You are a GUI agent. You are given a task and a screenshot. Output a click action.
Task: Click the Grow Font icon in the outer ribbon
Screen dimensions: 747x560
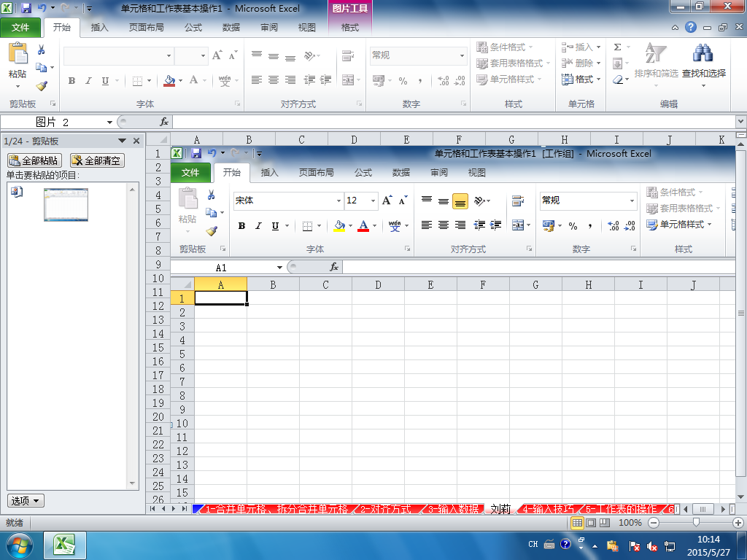tap(217, 55)
